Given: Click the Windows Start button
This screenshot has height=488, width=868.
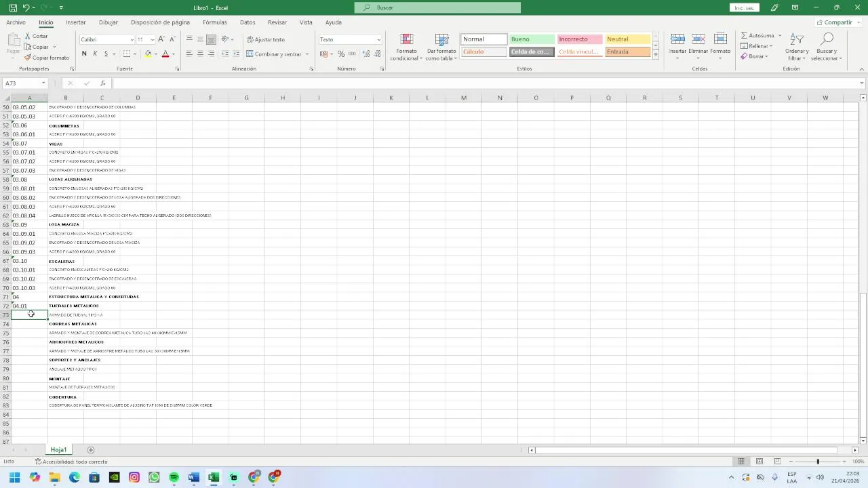Looking at the screenshot, I should [x=14, y=477].
